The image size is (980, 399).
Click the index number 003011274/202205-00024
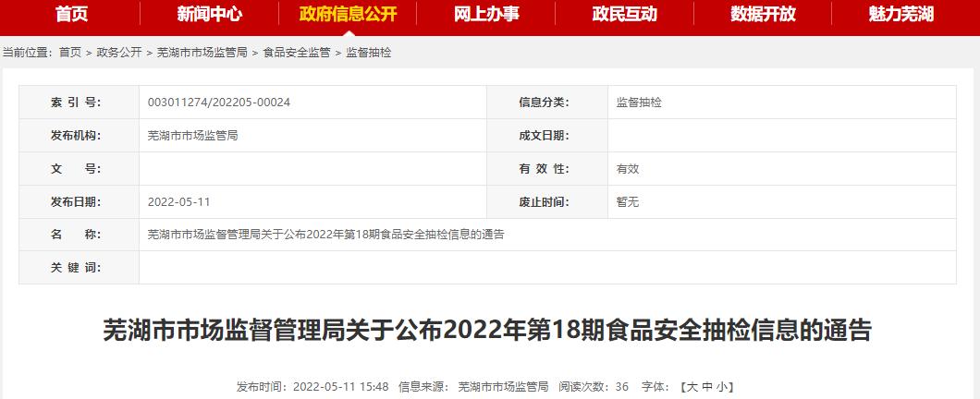(219, 103)
